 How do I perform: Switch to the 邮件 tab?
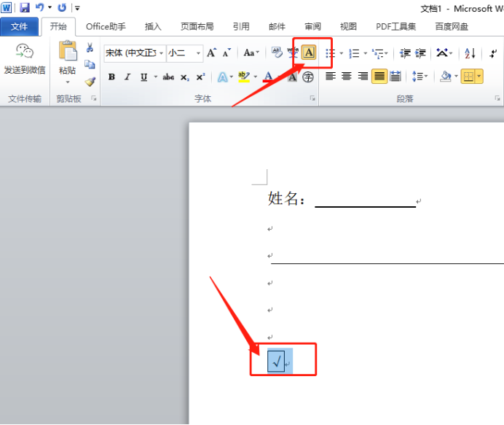pos(277,27)
